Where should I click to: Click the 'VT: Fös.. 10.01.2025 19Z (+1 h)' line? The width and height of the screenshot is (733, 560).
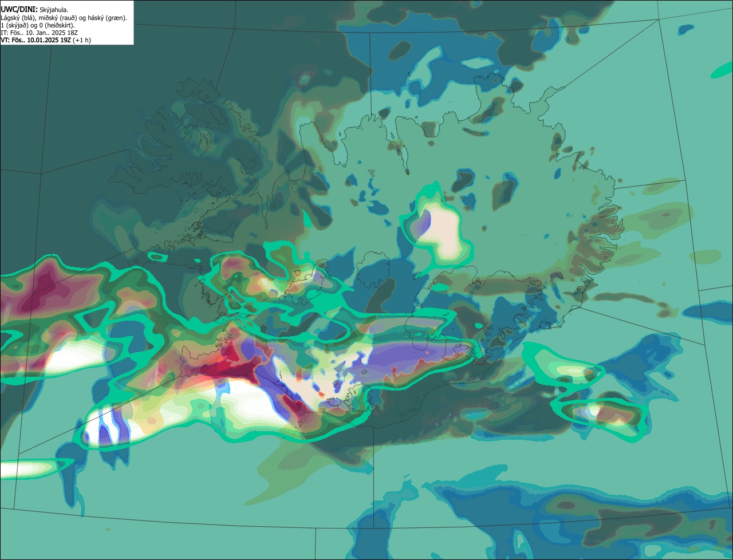coord(46,40)
